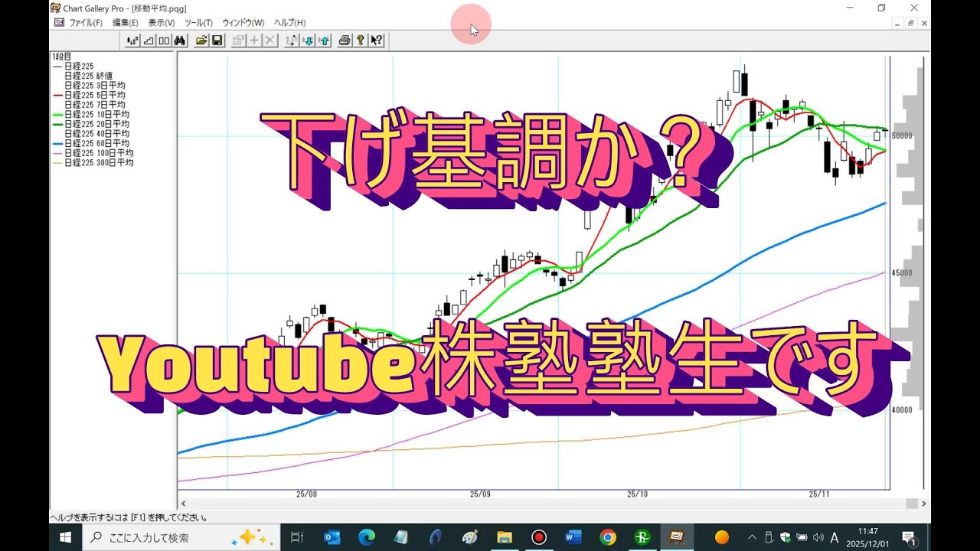
Task: Select 日経225 100日平均 legend entry
Action: tap(99, 153)
